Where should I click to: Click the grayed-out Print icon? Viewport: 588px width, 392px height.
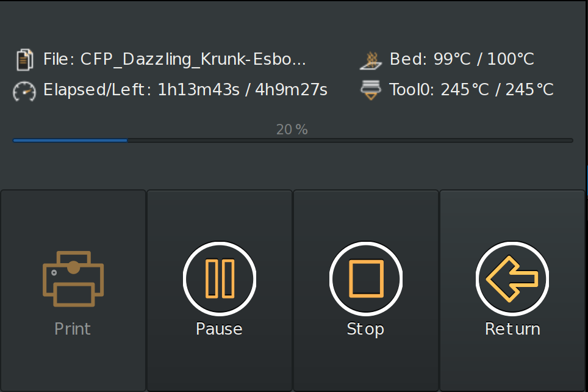click(72, 279)
